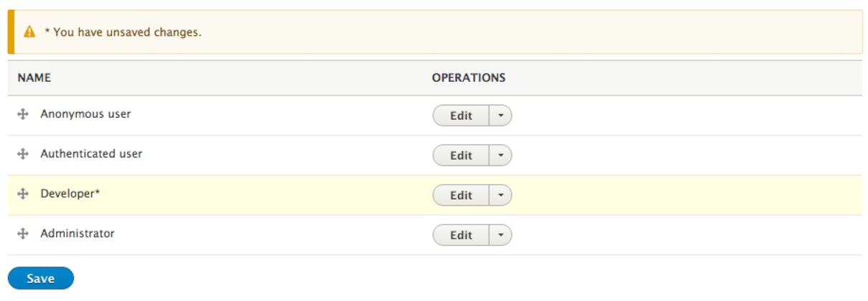The height and width of the screenshot is (301, 868).
Task: Edit the Anonymous user role
Action: (461, 116)
